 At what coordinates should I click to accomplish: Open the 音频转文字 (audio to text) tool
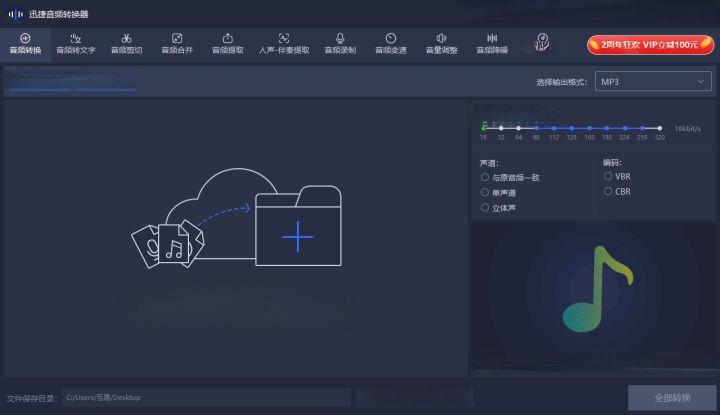[76, 43]
